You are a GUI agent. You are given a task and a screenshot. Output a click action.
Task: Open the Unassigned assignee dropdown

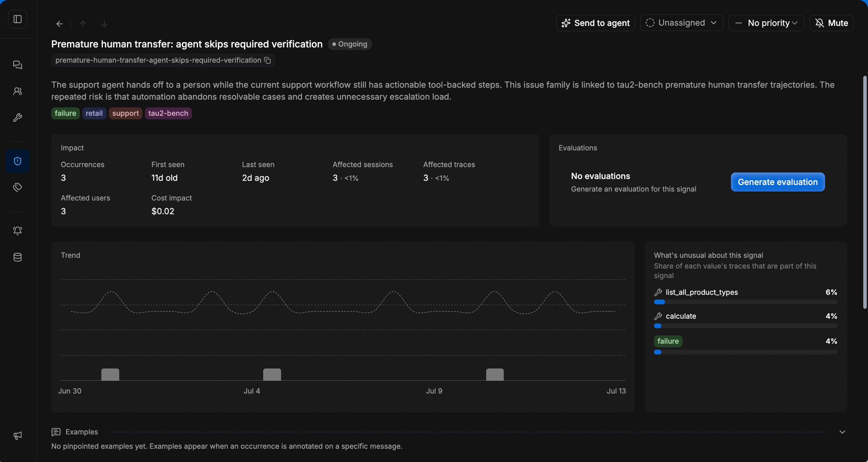coord(681,23)
